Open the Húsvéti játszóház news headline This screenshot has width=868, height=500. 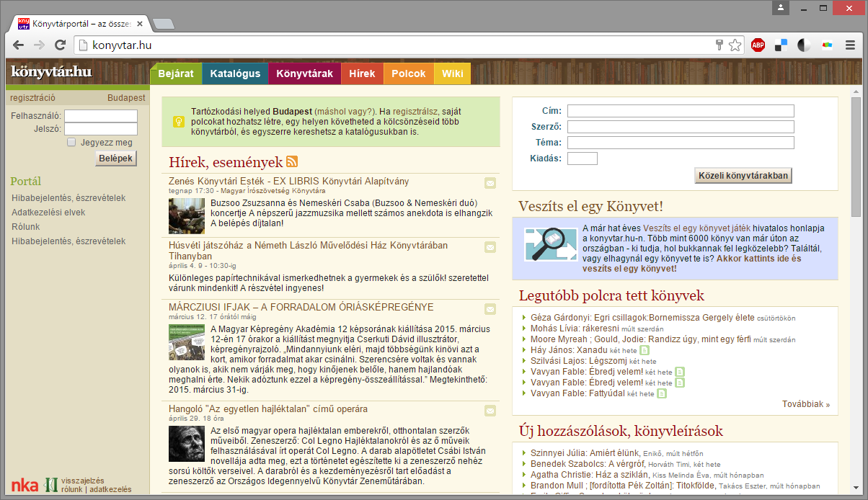[x=309, y=251]
